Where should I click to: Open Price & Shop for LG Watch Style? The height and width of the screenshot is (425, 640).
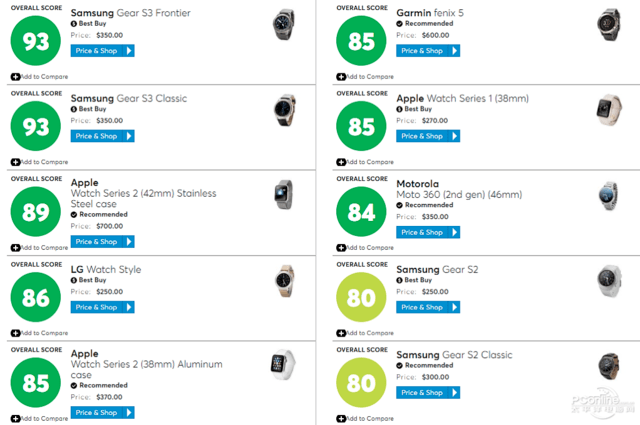102,307
